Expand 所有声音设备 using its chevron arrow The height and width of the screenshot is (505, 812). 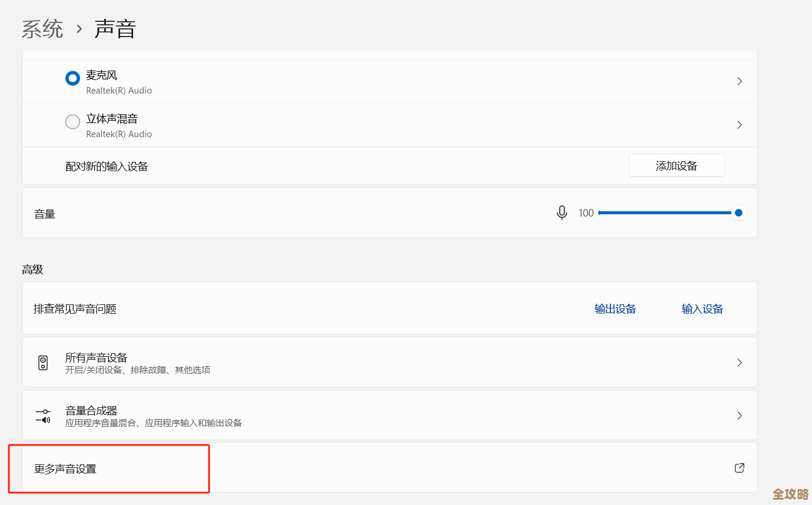coord(740,363)
